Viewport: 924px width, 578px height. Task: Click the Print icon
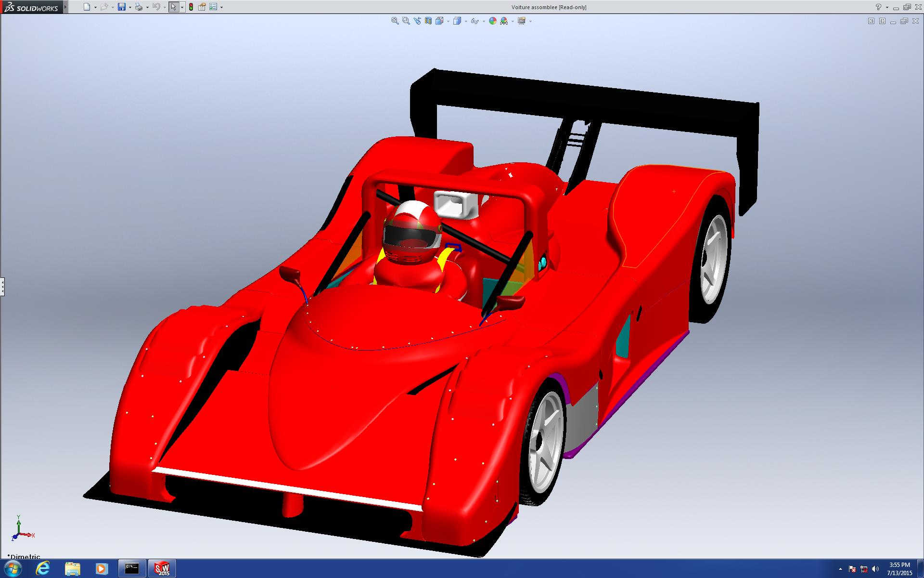pyautogui.click(x=139, y=7)
